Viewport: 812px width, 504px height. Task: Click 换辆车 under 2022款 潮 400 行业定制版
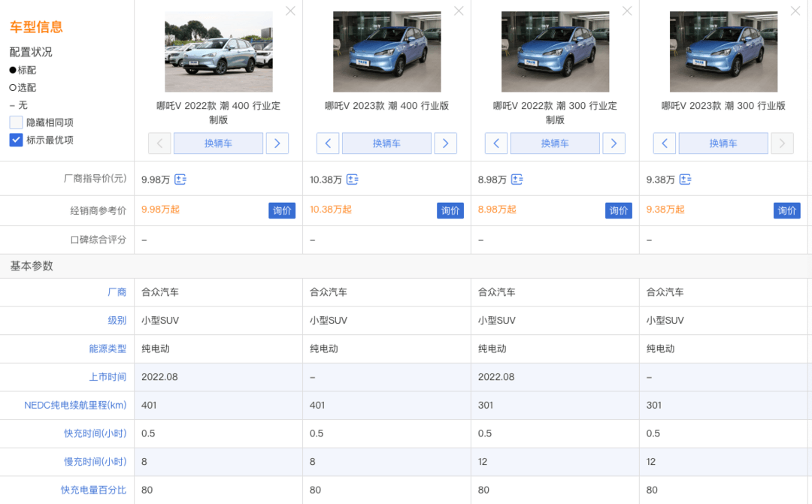(219, 143)
